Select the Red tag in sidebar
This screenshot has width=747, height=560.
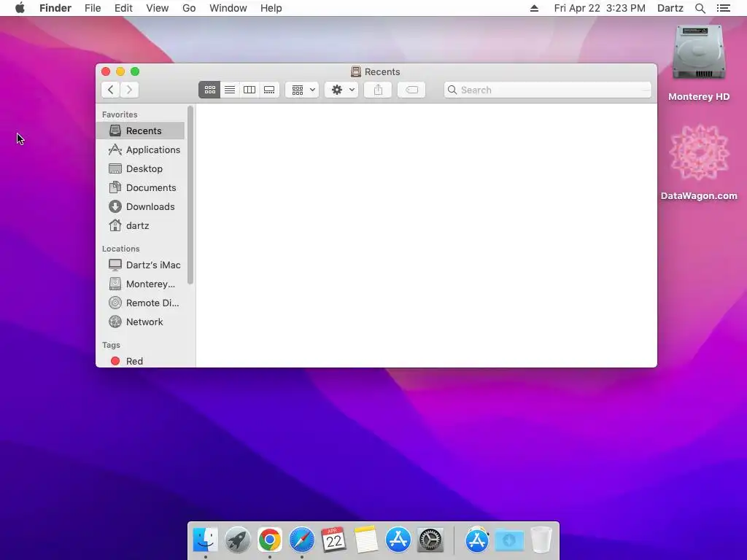(140, 361)
